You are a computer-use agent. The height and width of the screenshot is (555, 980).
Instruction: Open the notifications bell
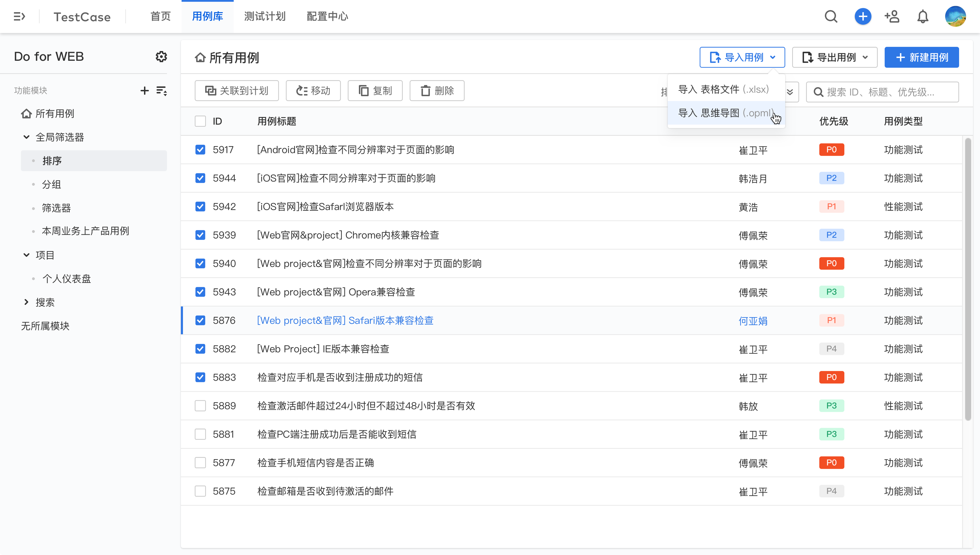pos(923,16)
